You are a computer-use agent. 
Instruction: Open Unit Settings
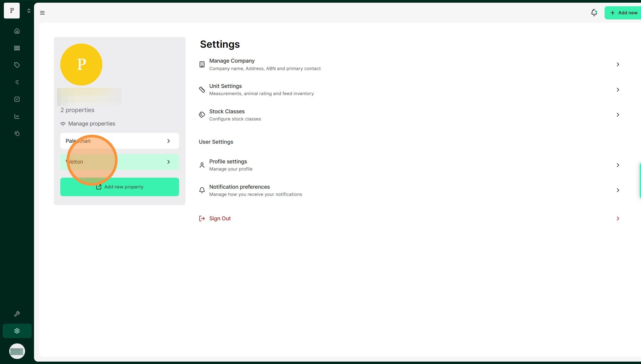click(x=226, y=89)
